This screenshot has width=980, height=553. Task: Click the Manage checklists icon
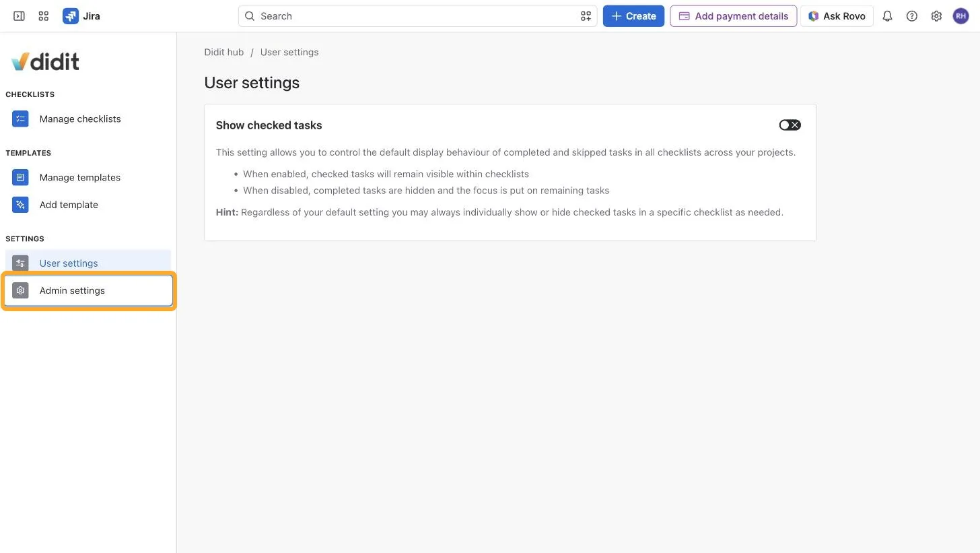pyautogui.click(x=20, y=119)
